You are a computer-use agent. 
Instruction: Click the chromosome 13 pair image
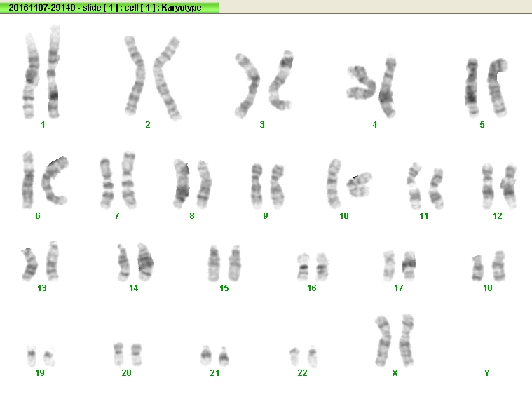40,261
